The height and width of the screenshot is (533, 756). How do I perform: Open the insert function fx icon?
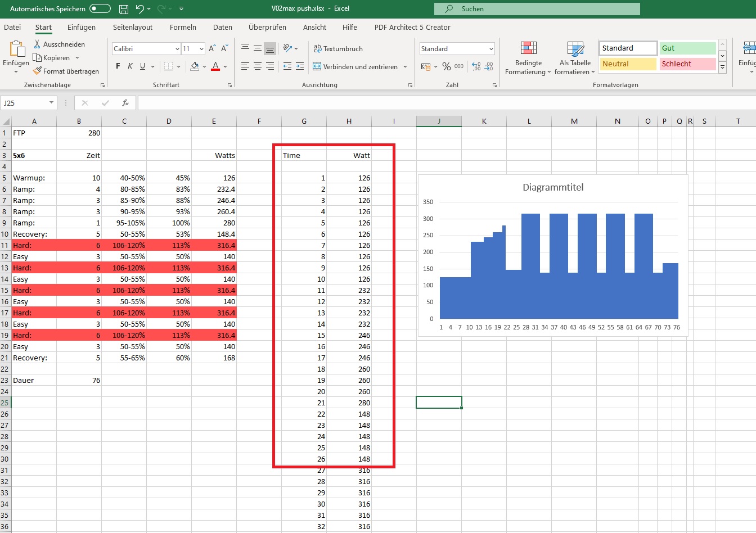(x=125, y=103)
